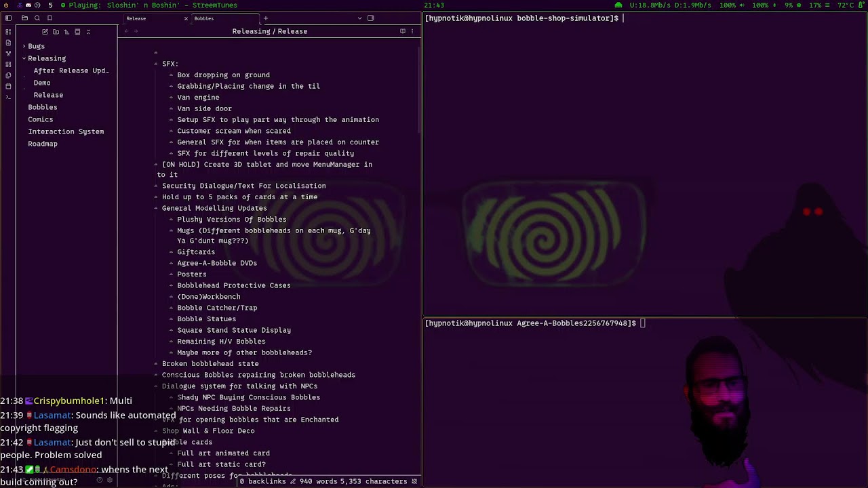Screen dimensions: 868x488
Task: Click the Releasing / Release breadcrumb title
Action: [x=270, y=31]
